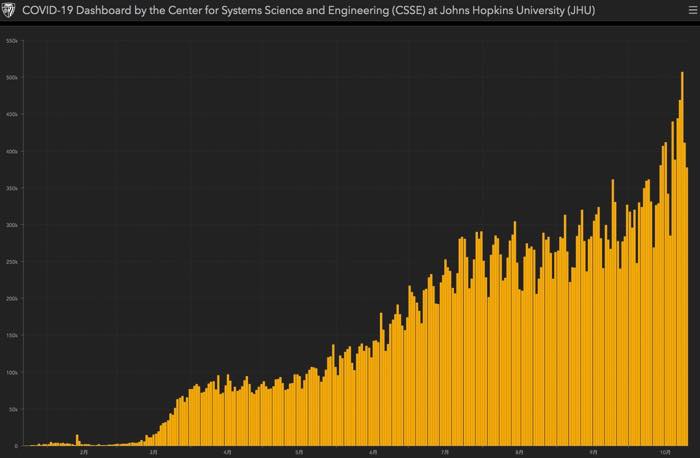
Task: Click the '9月' x-axis month label
Action: (x=593, y=453)
